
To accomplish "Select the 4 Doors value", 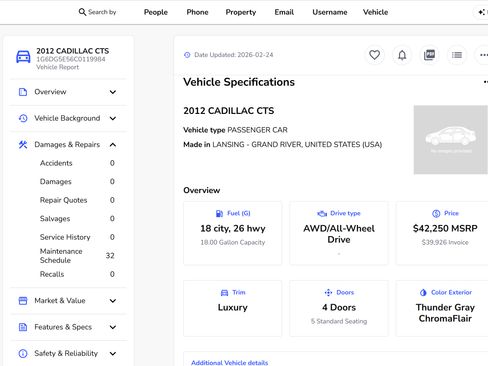I will [339, 307].
